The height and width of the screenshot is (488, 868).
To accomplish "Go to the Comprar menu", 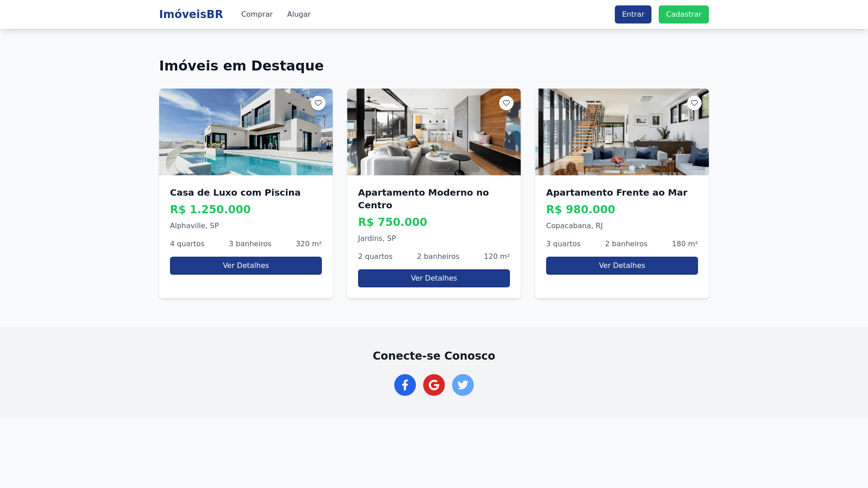I will [257, 14].
